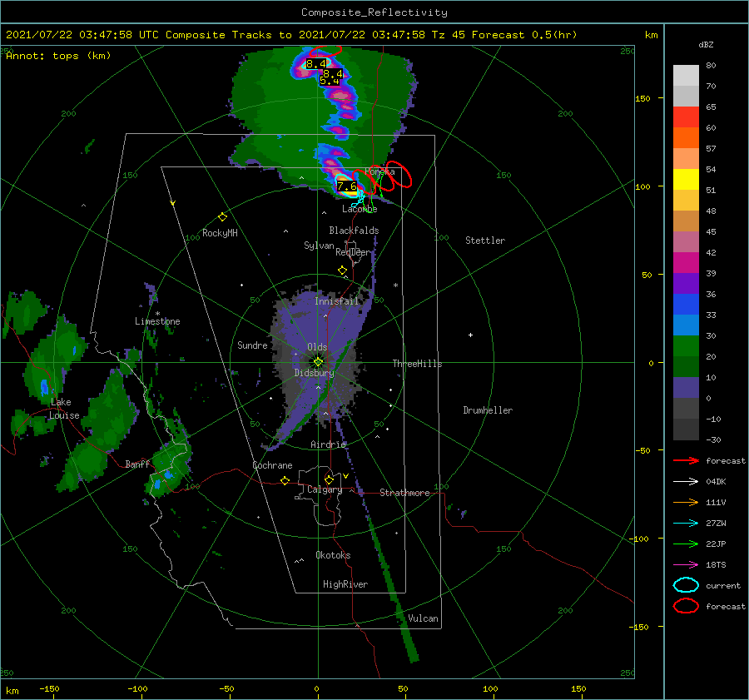Click the yellow diamond marker above Calgary
749x700 pixels.
329,479
